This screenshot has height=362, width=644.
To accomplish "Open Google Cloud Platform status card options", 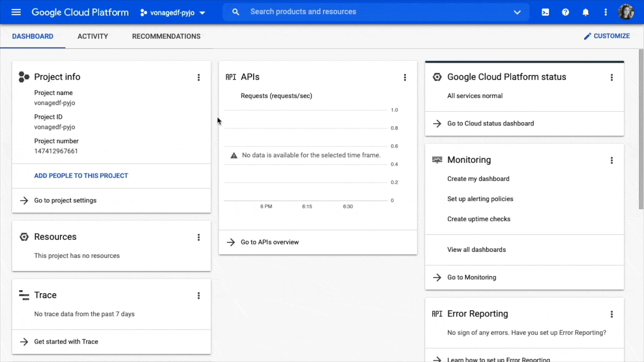I will (x=612, y=77).
